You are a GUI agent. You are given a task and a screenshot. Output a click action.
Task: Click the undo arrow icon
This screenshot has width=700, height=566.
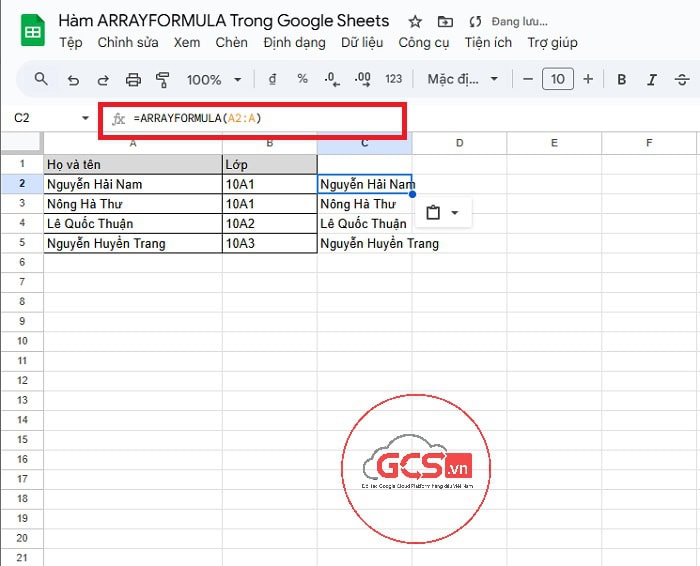[x=73, y=80]
